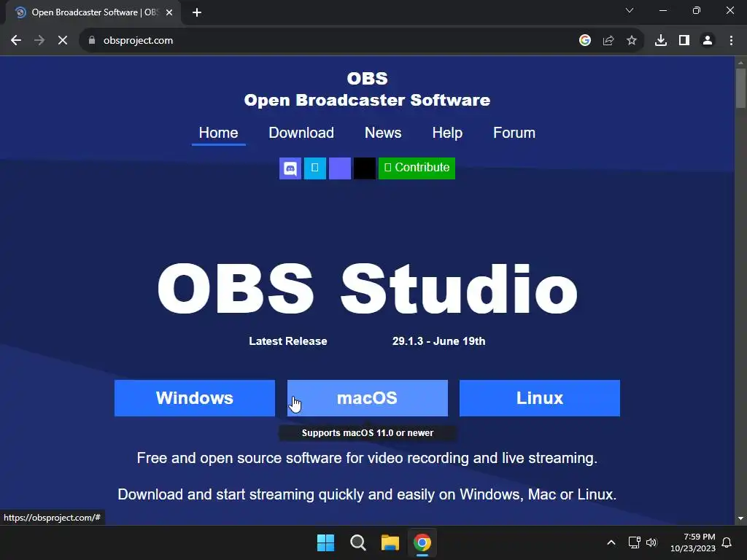Screen dimensions: 747x560
Task: Open a new browser tab
Action: point(197,12)
